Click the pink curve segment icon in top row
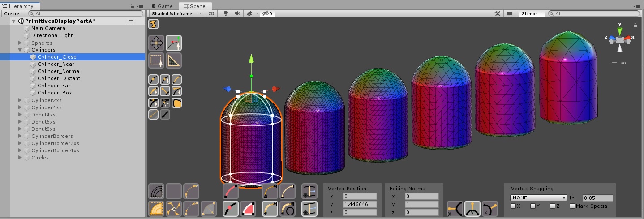 [x=231, y=191]
